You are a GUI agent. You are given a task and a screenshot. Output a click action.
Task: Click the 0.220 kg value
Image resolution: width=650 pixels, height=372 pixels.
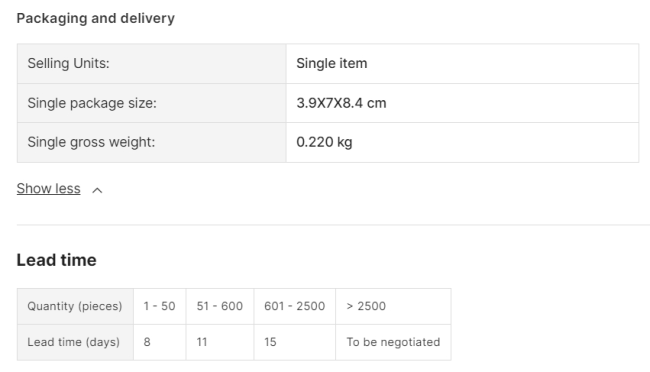[x=324, y=142]
